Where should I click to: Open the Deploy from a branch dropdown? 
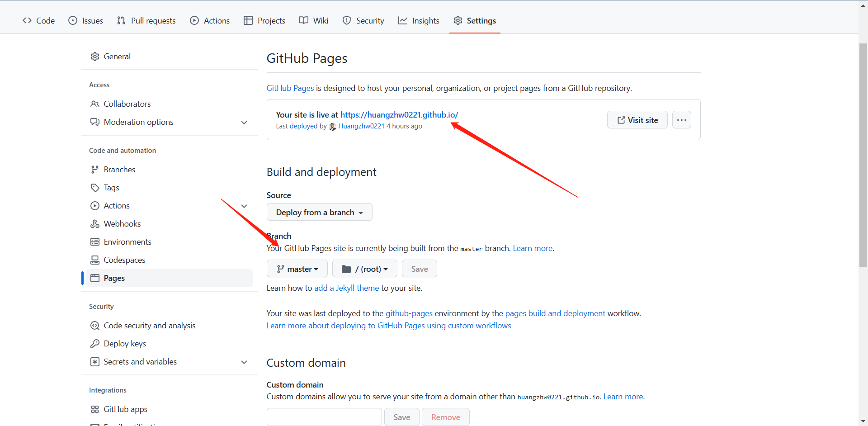tap(320, 212)
